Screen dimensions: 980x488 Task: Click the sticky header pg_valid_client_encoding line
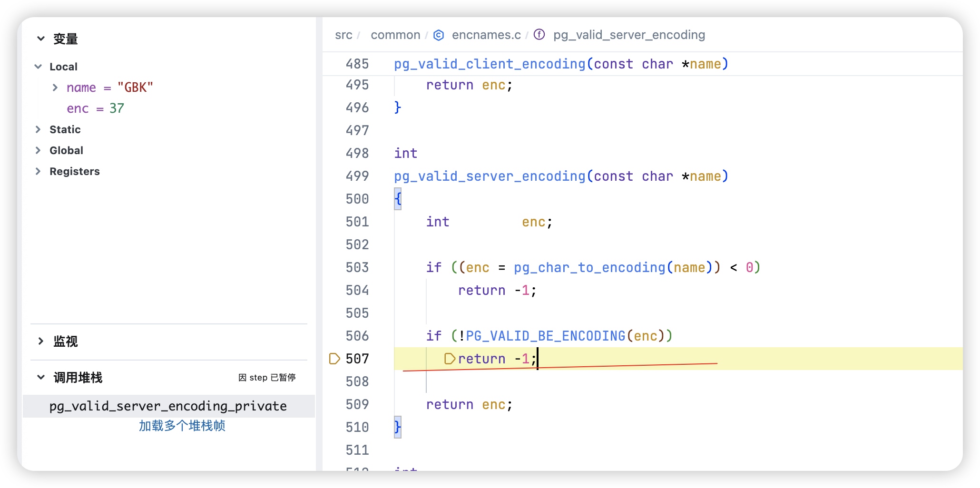point(561,64)
